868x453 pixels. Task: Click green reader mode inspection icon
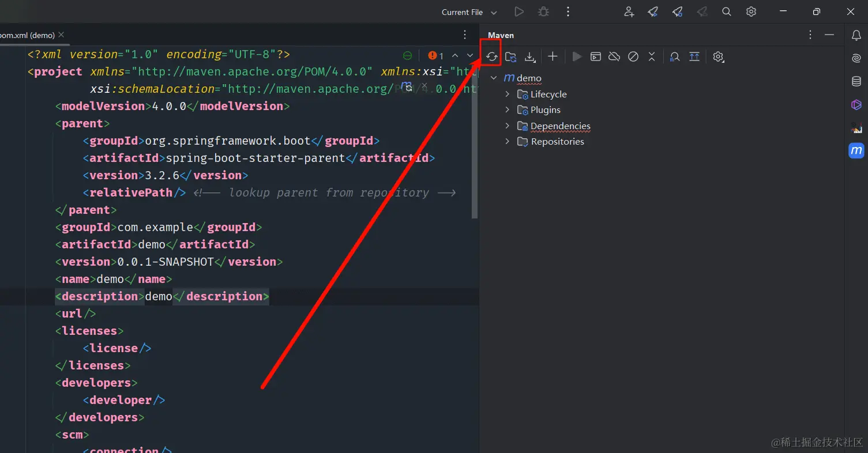(x=407, y=55)
